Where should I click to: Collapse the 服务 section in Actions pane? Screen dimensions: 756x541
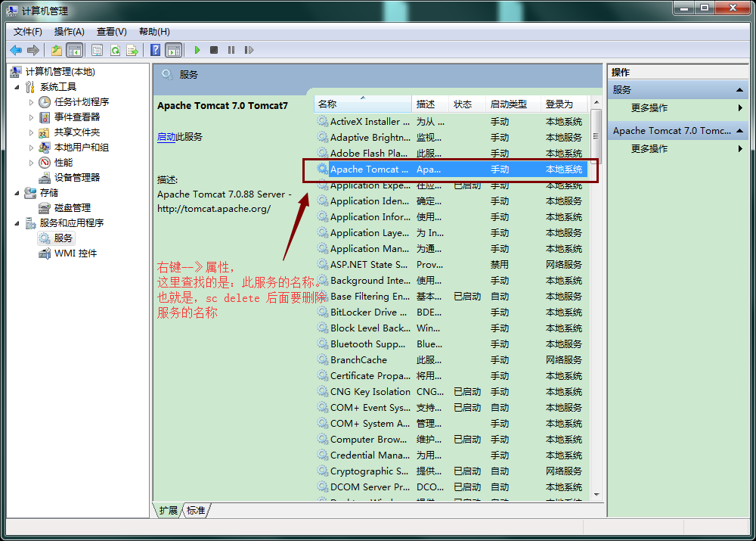click(739, 90)
